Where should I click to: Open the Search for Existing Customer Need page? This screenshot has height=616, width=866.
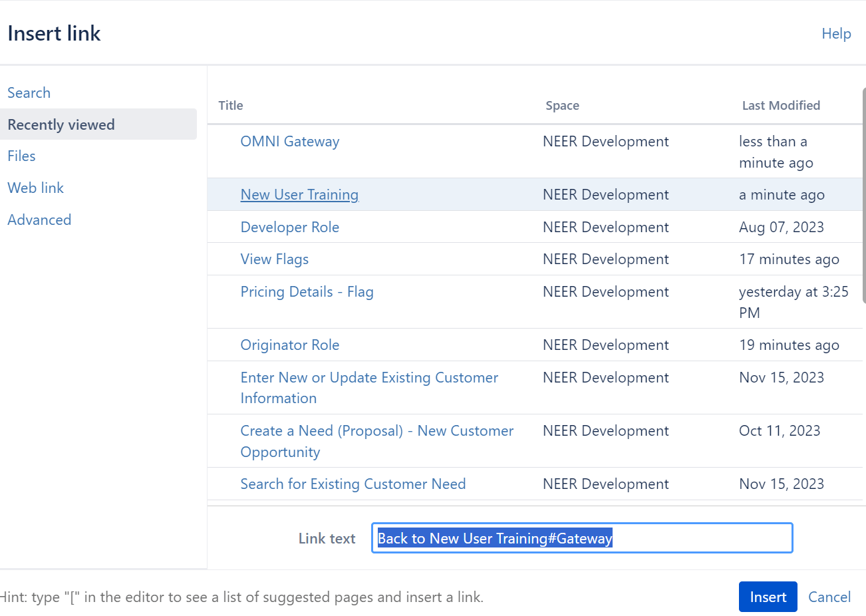[353, 484]
